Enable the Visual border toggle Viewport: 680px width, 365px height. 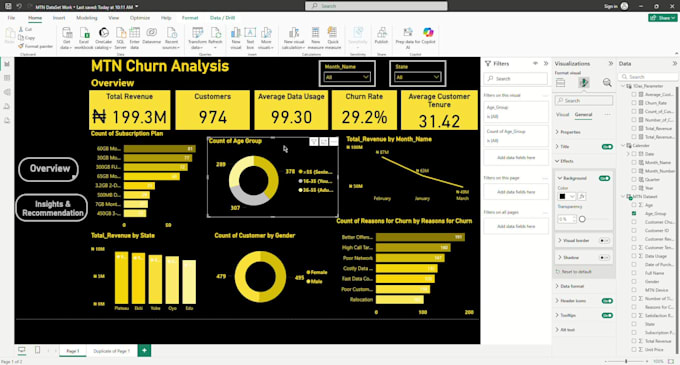click(x=604, y=241)
